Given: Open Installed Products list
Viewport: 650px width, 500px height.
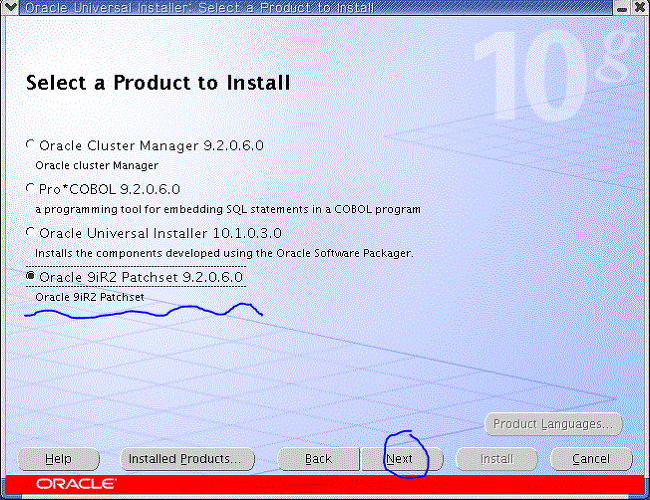Looking at the screenshot, I should click(187, 459).
